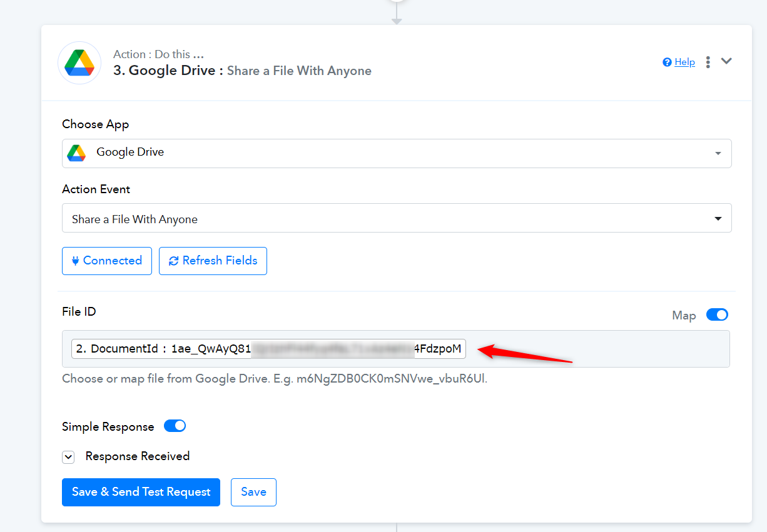Open the Action Event dropdown
The image size is (767, 532).
[397, 219]
